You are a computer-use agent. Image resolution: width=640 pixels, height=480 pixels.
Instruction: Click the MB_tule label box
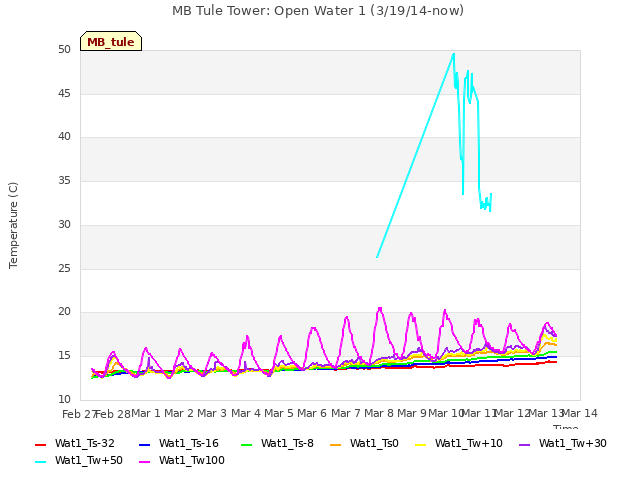111,41
